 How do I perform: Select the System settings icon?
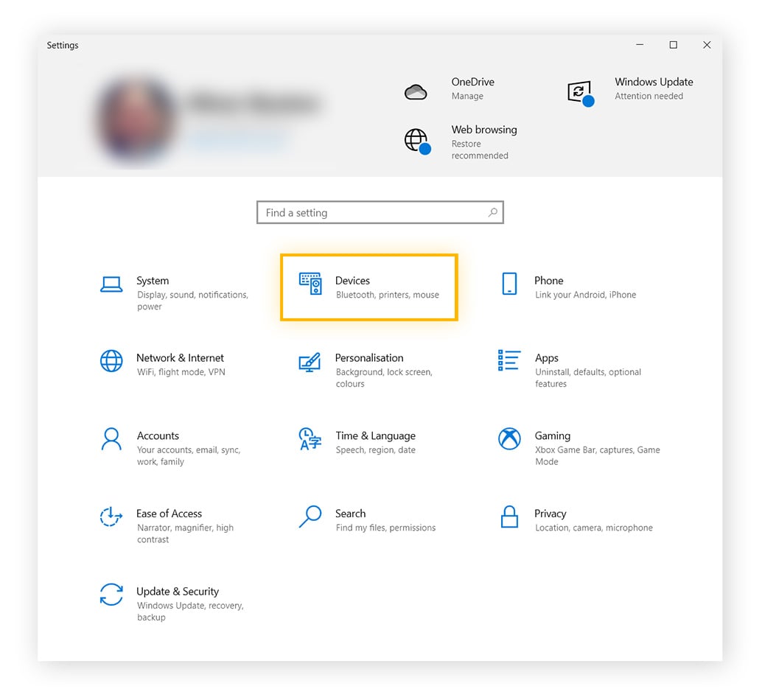tap(111, 284)
